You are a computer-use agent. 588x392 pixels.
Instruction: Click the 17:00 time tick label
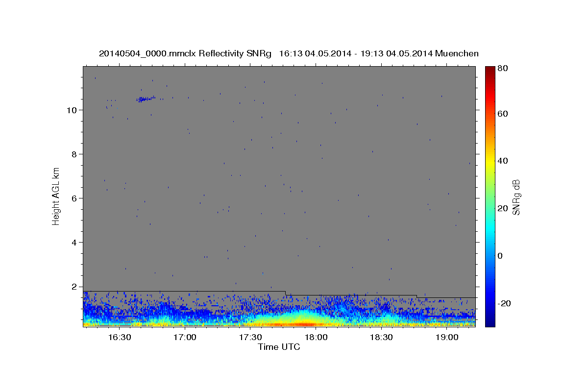(x=185, y=338)
